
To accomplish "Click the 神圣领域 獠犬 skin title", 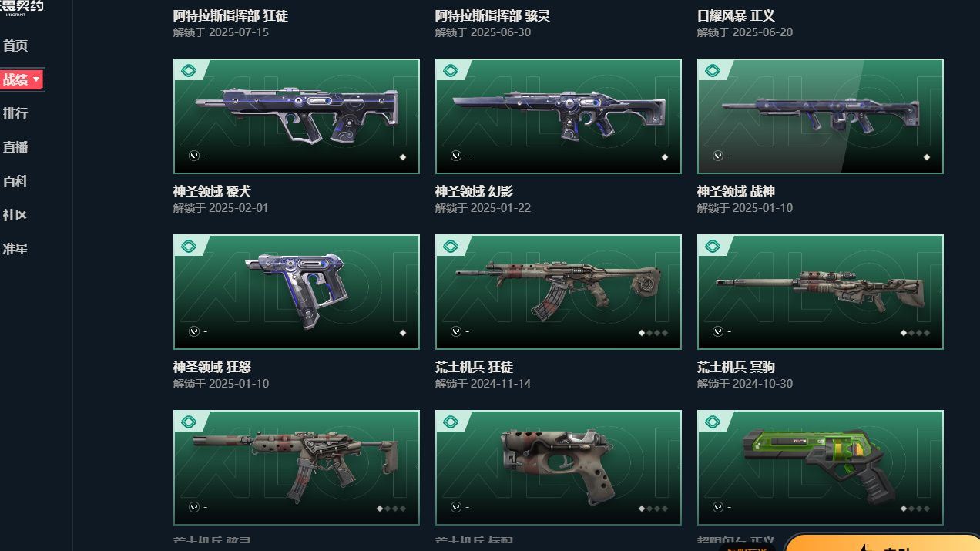I will point(212,191).
